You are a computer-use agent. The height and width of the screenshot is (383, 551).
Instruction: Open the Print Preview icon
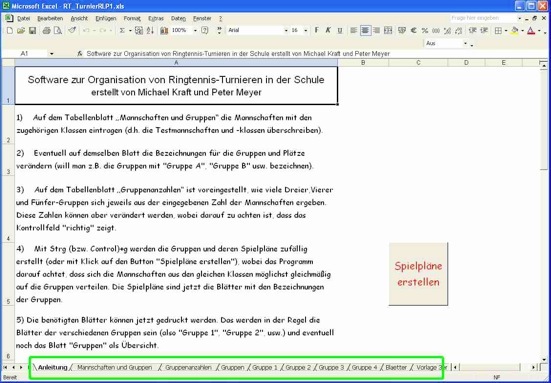(x=58, y=31)
